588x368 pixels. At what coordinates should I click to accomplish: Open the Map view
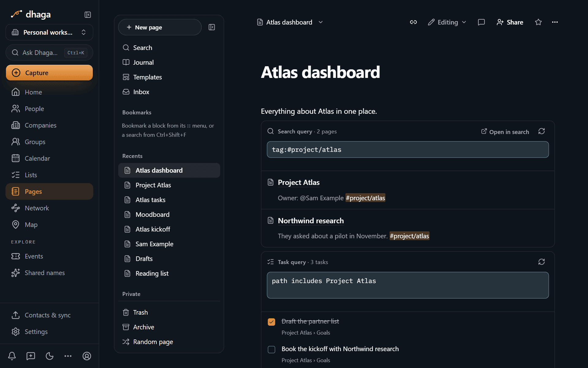point(49,224)
